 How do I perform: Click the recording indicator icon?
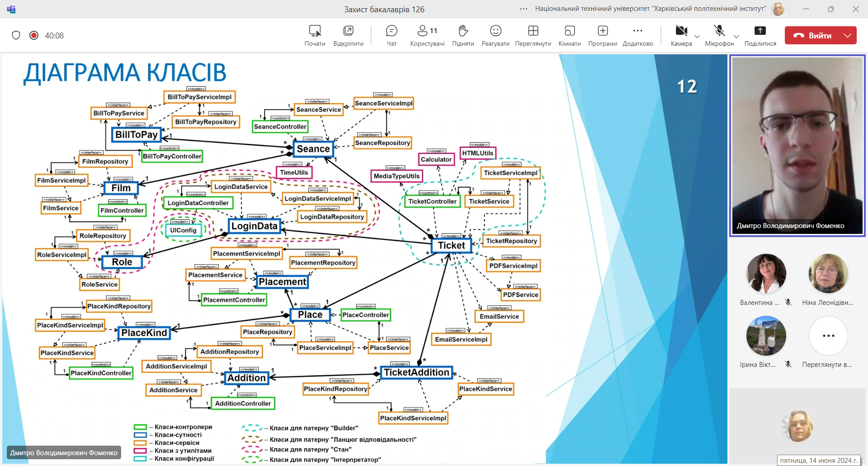[x=34, y=35]
